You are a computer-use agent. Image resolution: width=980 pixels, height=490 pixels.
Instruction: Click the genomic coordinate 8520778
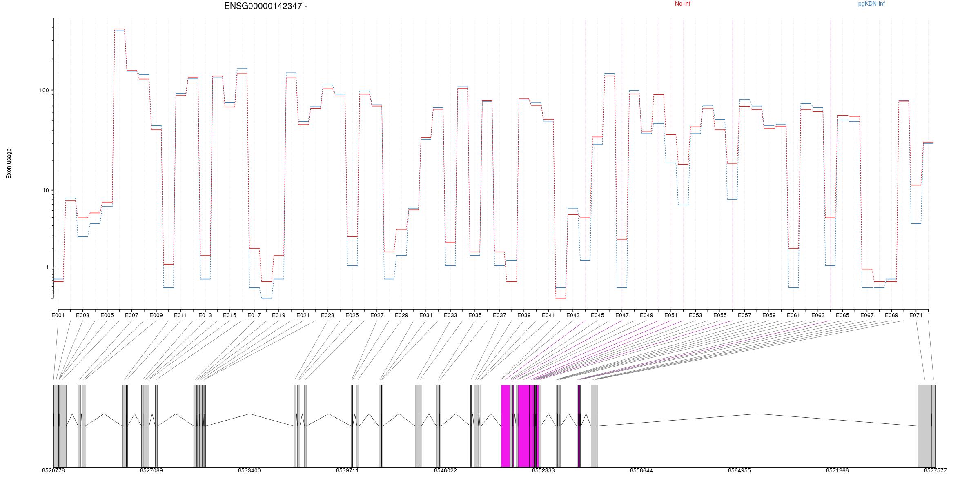coord(53,470)
